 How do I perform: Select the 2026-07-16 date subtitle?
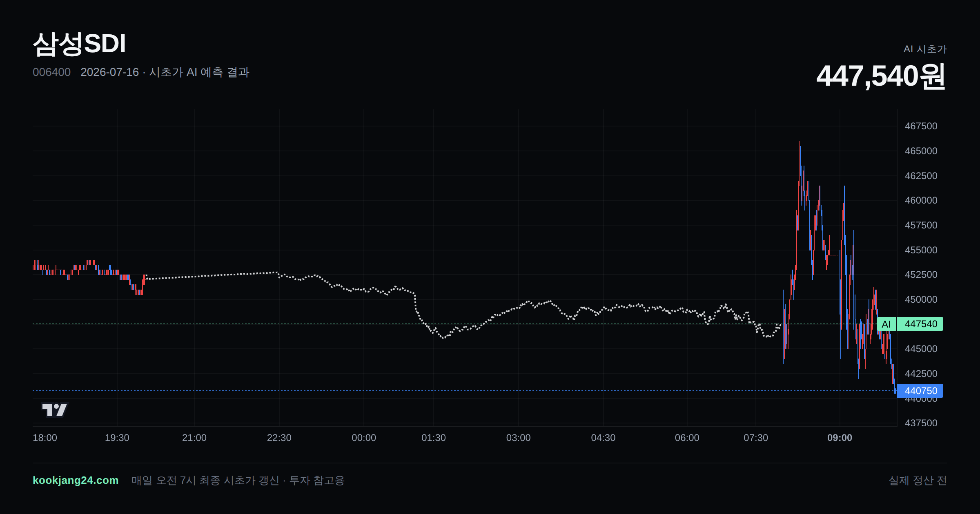tap(109, 72)
